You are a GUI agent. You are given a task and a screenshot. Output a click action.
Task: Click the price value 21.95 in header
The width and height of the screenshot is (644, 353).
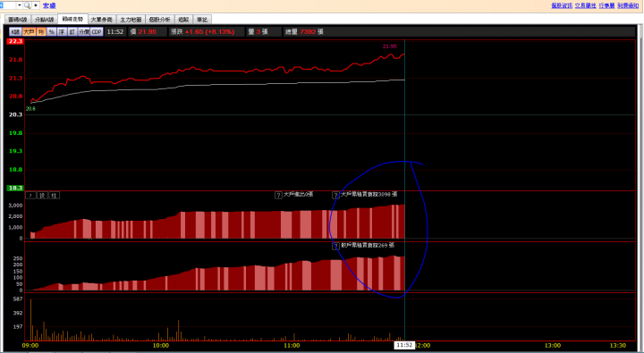pyautogui.click(x=147, y=31)
